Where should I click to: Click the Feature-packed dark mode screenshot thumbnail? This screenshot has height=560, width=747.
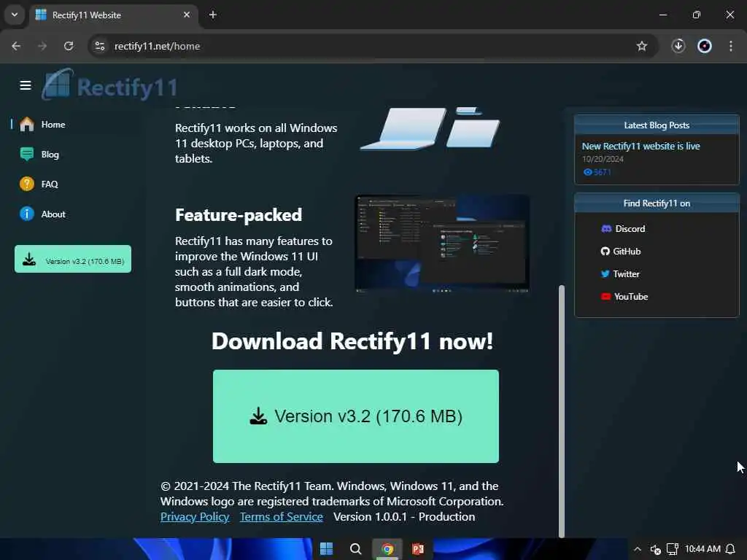pyautogui.click(x=442, y=244)
